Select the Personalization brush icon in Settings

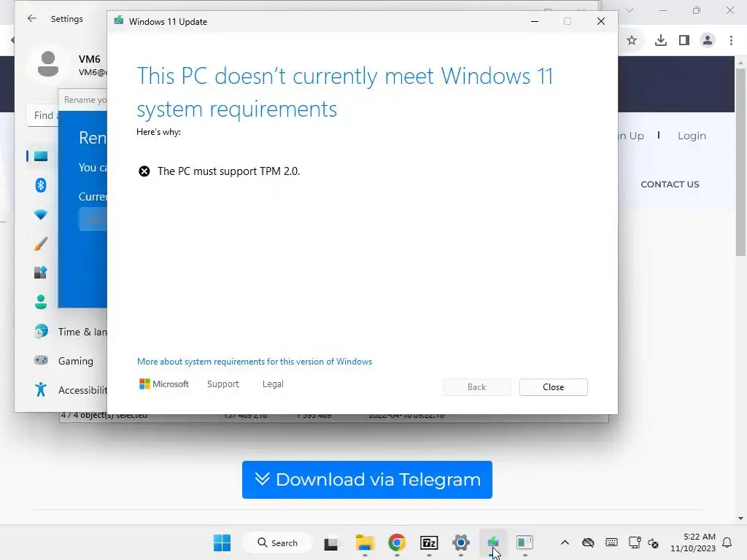point(41,244)
